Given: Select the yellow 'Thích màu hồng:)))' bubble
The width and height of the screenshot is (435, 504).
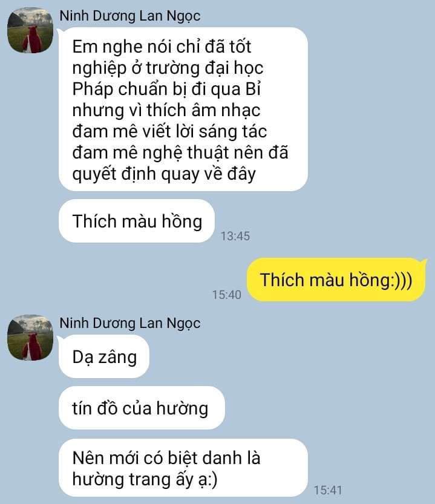Looking at the screenshot, I should click(336, 280).
